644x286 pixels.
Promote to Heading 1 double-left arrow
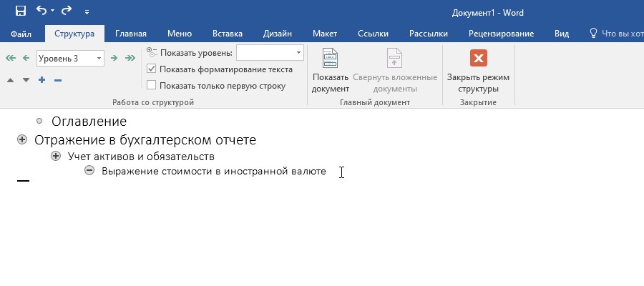tap(11, 58)
